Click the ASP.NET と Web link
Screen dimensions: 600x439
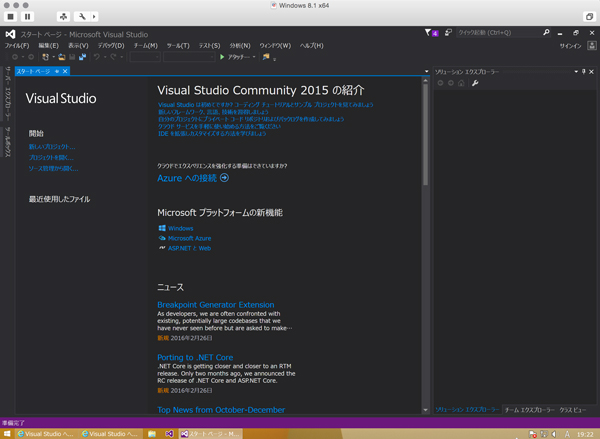189,248
